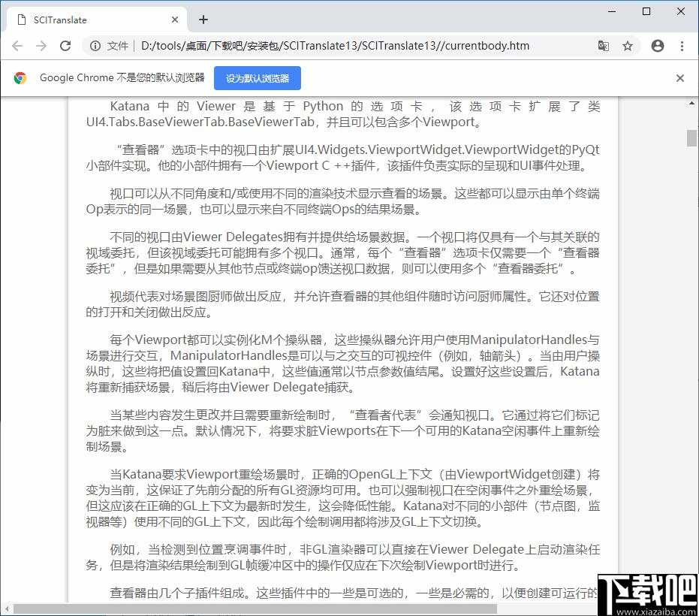Click 'Google Chrome 不是您的默认浏览器' message text

coord(122,77)
